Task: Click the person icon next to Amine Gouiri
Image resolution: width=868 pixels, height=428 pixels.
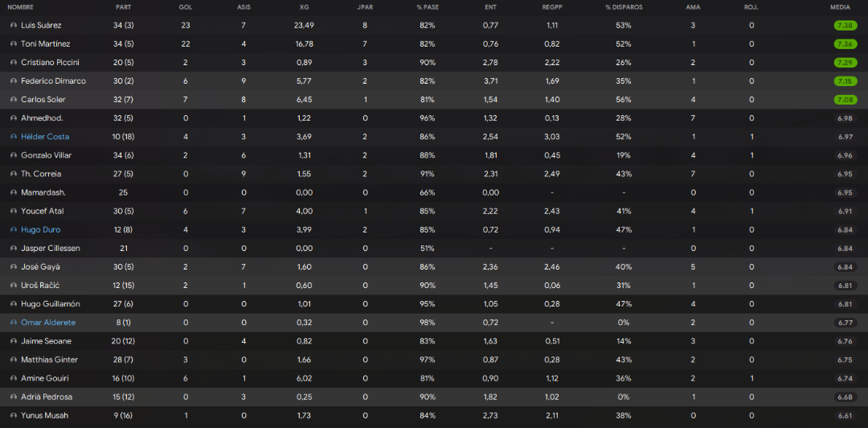Action: [x=14, y=379]
